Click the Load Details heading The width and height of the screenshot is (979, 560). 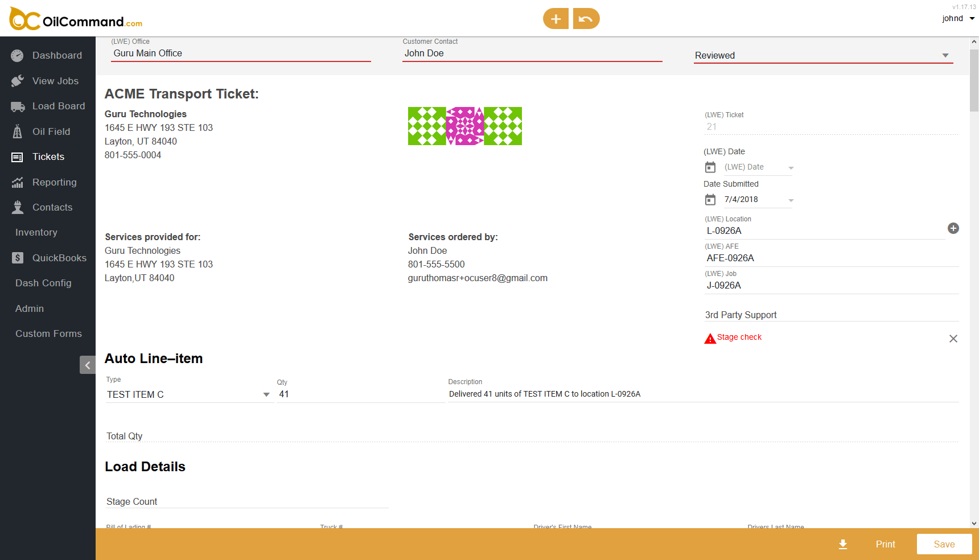coord(145,467)
